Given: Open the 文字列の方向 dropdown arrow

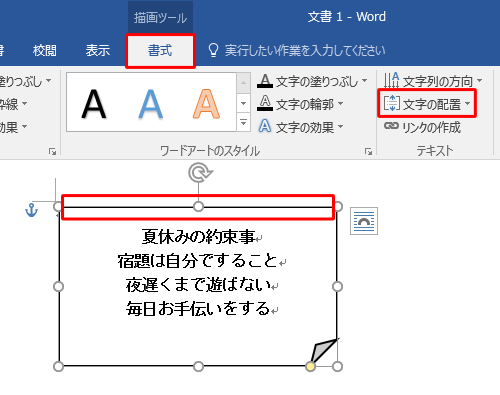Looking at the screenshot, I should [x=479, y=80].
